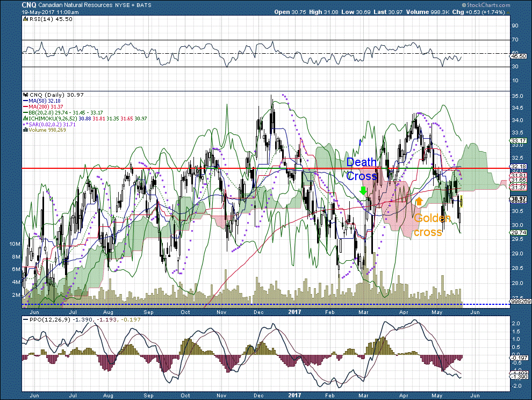Click the Low 30.69 value in header

(356, 12)
